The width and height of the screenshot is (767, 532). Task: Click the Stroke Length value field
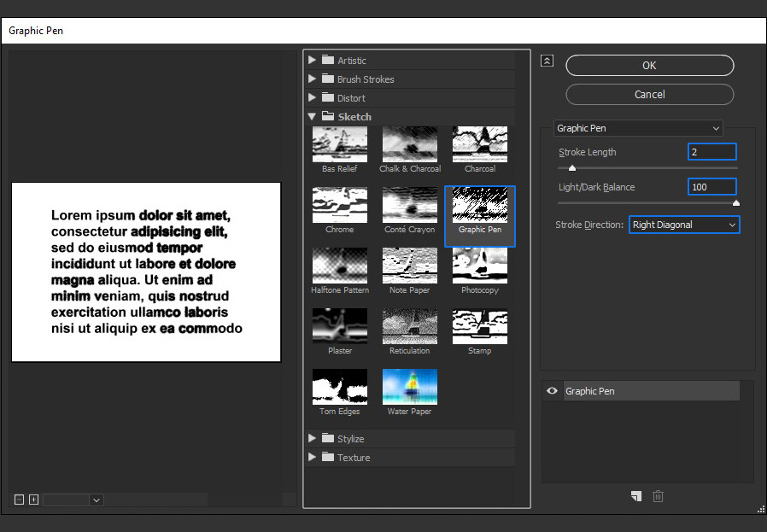pos(711,152)
